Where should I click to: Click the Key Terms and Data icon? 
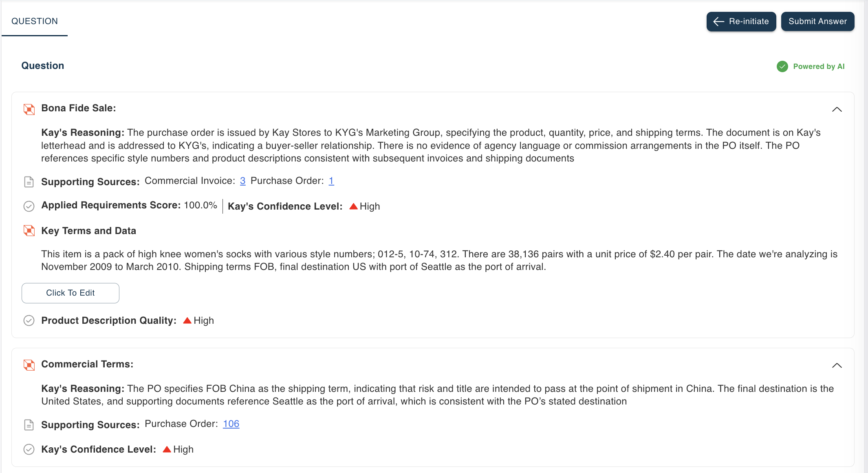(x=29, y=231)
